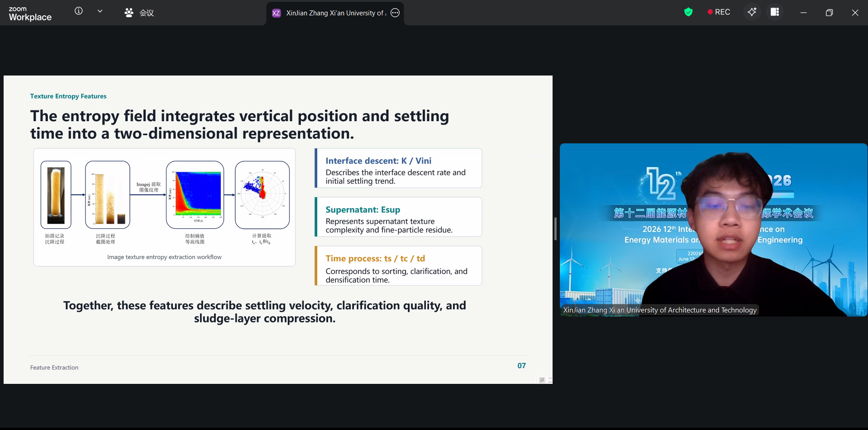The image size is (868, 430).
Task: Open more options ellipsis on meeting tab
Action: [x=395, y=13]
